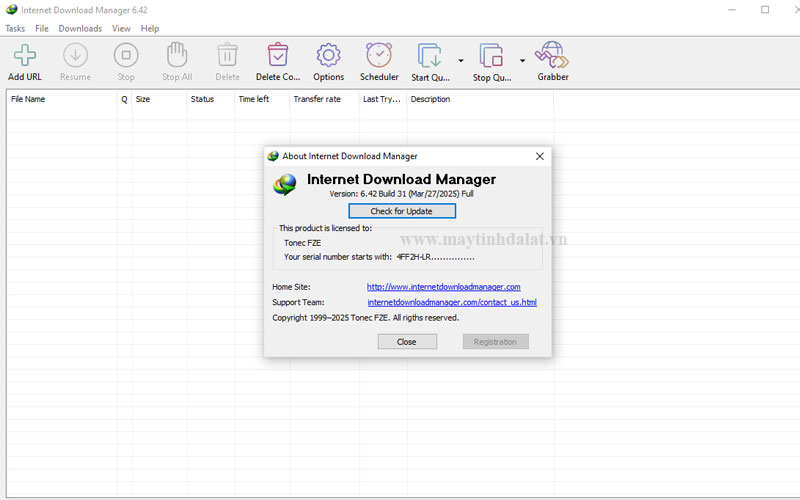Image resolution: width=800 pixels, height=500 pixels.
Task: Sort by the Transfer rate column header
Action: (324, 99)
